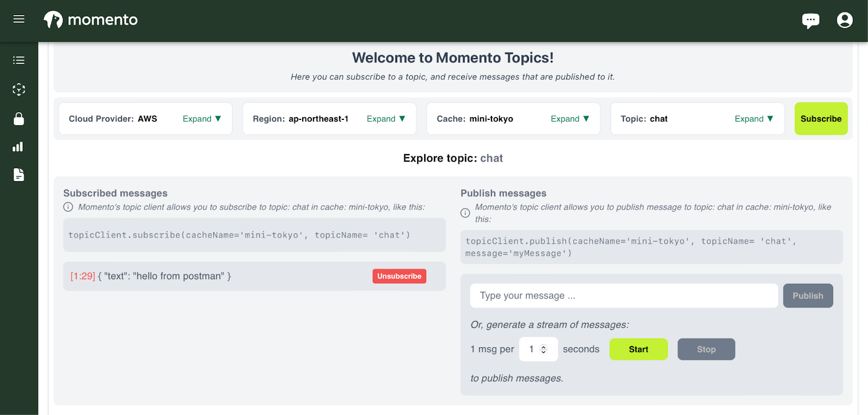Open the user account profile icon
The image size is (868, 415).
845,20
